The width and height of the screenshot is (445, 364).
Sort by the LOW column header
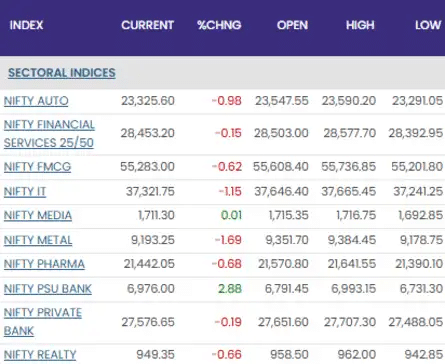pos(428,25)
